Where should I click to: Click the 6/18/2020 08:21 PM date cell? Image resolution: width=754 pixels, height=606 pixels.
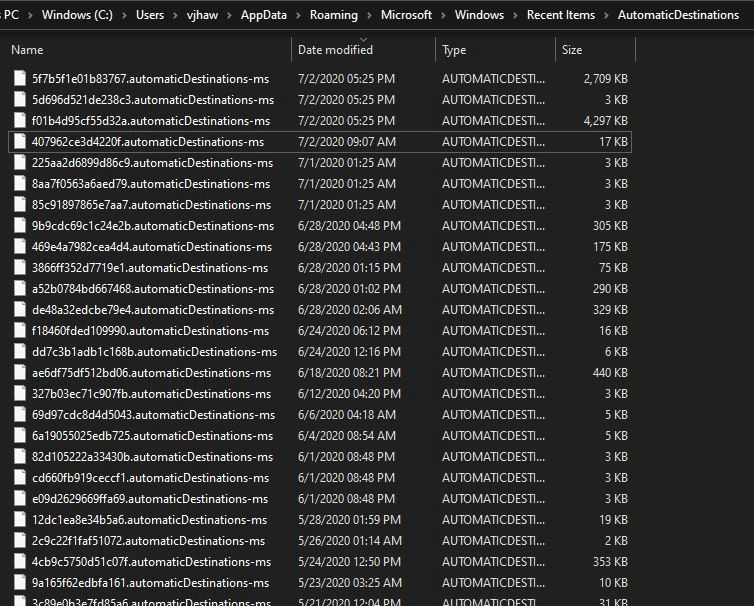349,373
